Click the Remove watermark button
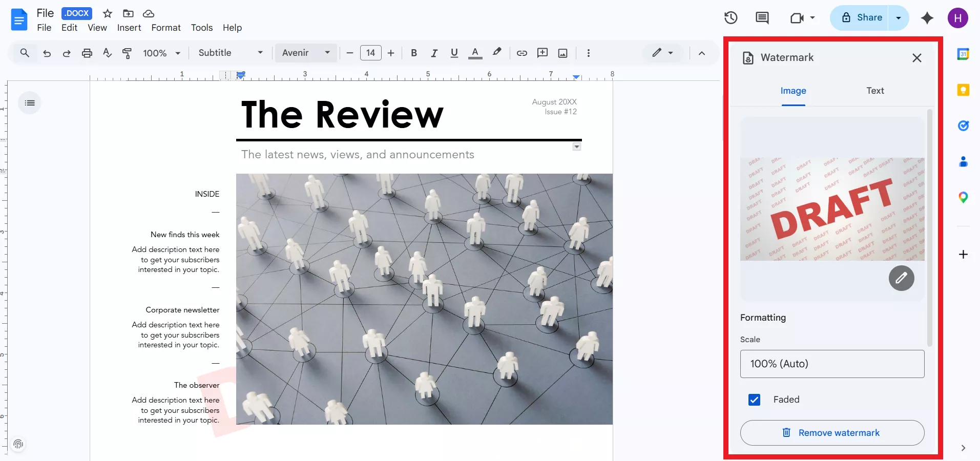 (831, 433)
